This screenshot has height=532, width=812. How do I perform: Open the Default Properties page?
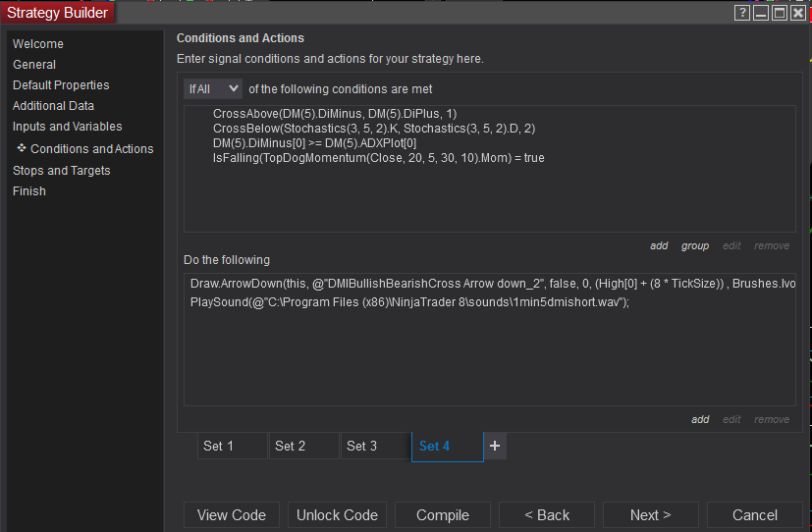[61, 85]
